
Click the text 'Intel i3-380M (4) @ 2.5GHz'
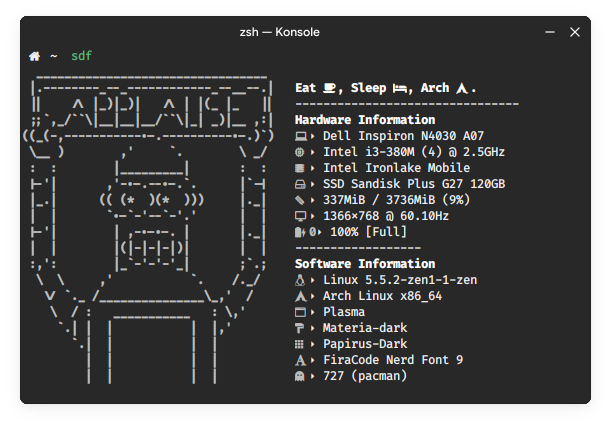coord(414,152)
